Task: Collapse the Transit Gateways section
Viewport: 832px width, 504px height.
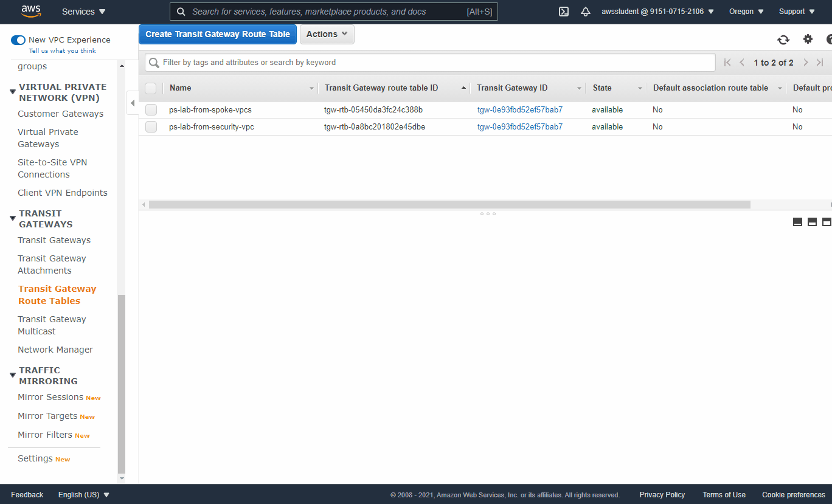Action: coord(13,219)
